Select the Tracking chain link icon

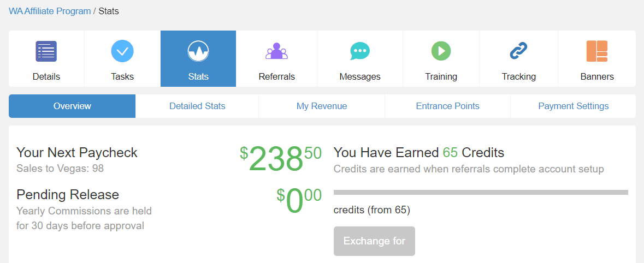518,51
